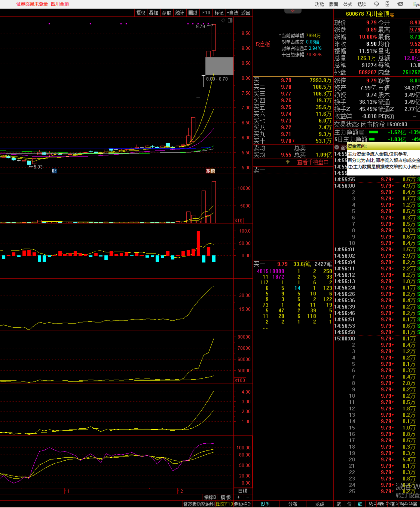Screen dimensions: 420x508
Task: Open the 选项 menu
Action: click(x=362, y=4)
